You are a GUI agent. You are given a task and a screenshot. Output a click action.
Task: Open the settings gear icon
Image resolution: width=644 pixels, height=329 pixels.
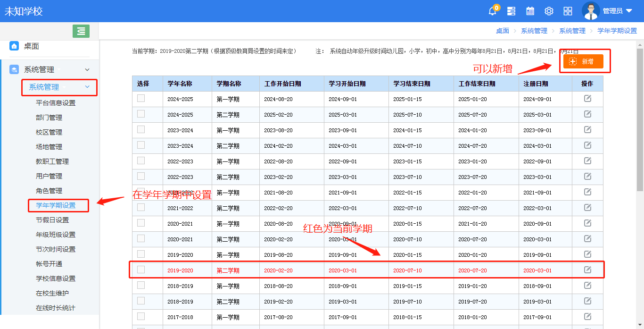(549, 11)
